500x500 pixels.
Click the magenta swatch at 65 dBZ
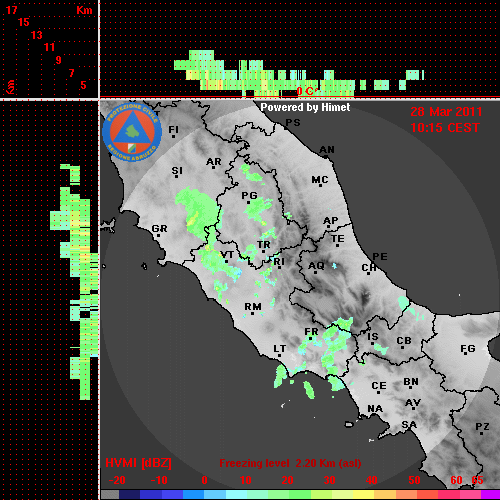490,495
